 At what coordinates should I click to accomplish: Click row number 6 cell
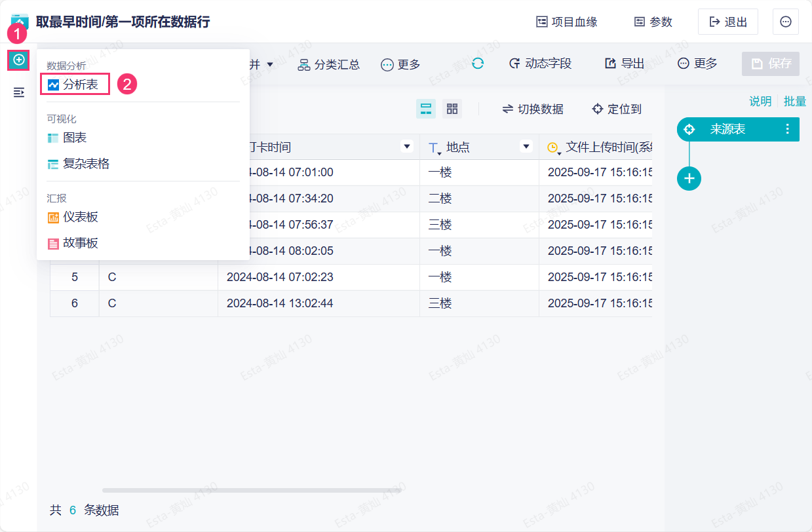point(75,303)
